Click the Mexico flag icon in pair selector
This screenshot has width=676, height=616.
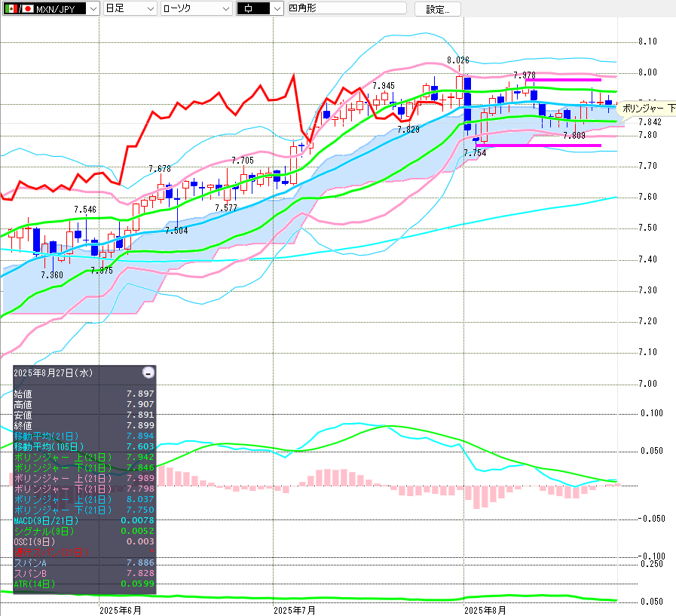pyautogui.click(x=11, y=8)
